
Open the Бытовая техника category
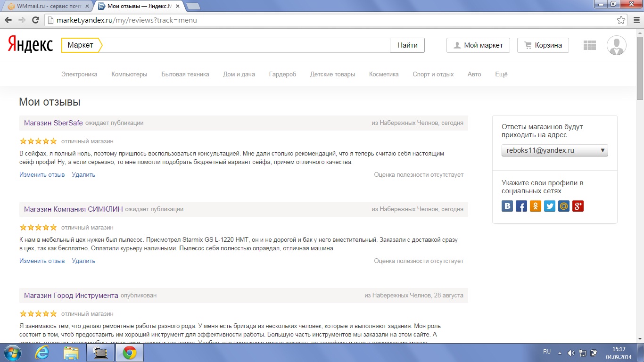pyautogui.click(x=185, y=74)
